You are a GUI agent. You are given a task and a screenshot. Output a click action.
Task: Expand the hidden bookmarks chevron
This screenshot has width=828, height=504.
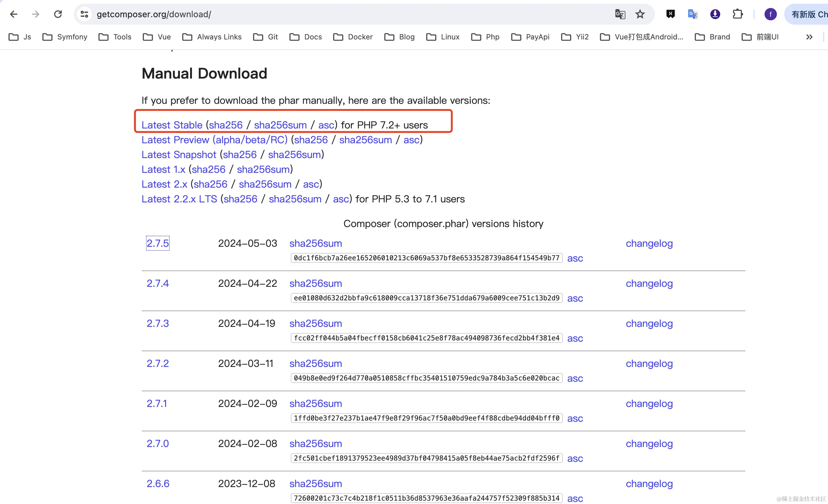coord(809,37)
